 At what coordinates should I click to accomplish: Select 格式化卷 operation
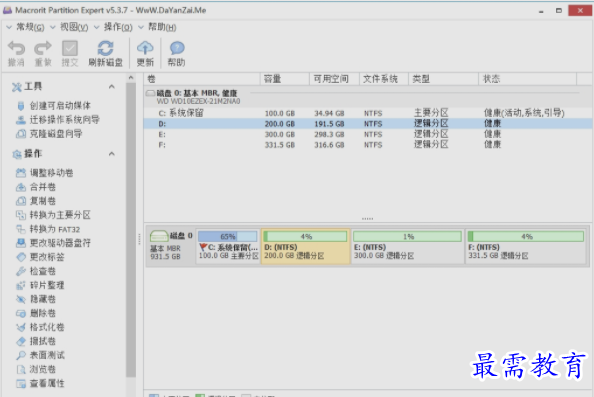(x=41, y=327)
